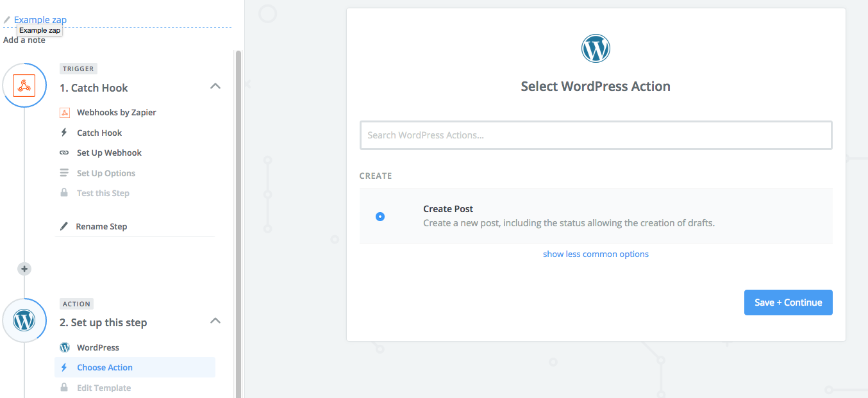Click Webhooks by Zapier icon in step list
This screenshot has width=868, height=398.
pyautogui.click(x=64, y=112)
